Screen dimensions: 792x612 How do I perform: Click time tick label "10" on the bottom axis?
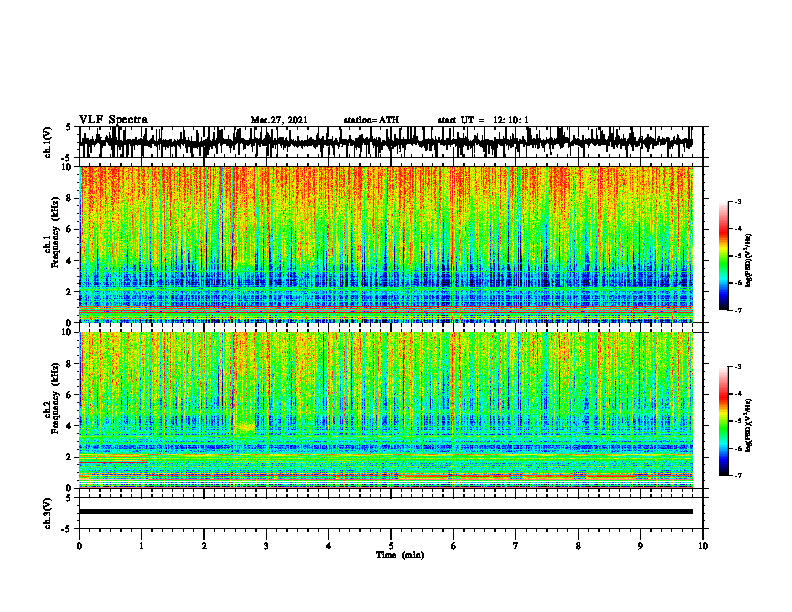point(703,546)
